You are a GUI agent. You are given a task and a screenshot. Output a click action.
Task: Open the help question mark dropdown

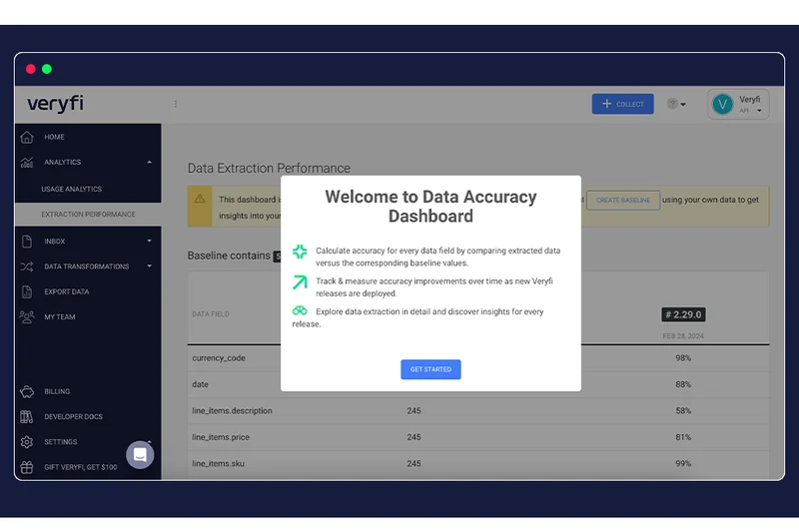click(x=677, y=104)
